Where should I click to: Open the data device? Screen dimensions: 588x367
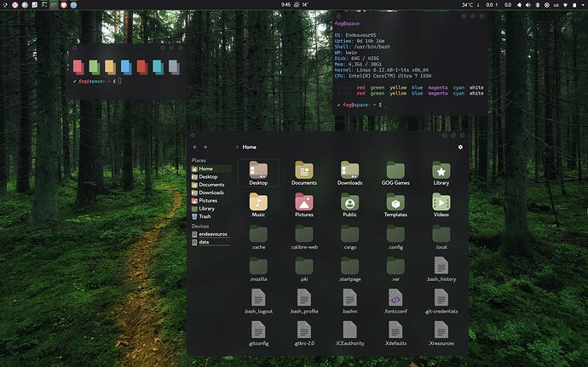click(x=211, y=242)
